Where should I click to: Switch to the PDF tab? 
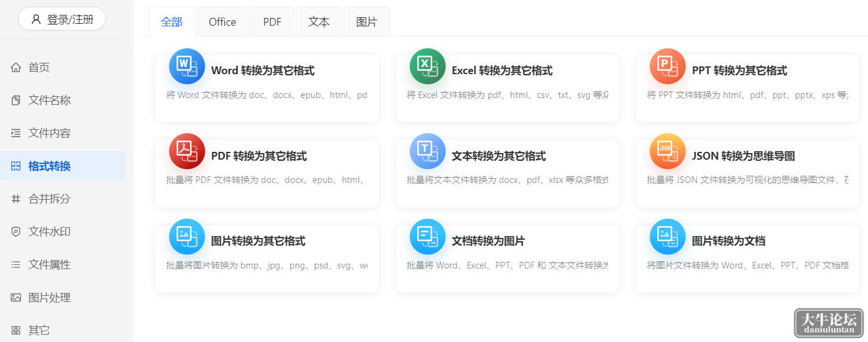pos(272,22)
